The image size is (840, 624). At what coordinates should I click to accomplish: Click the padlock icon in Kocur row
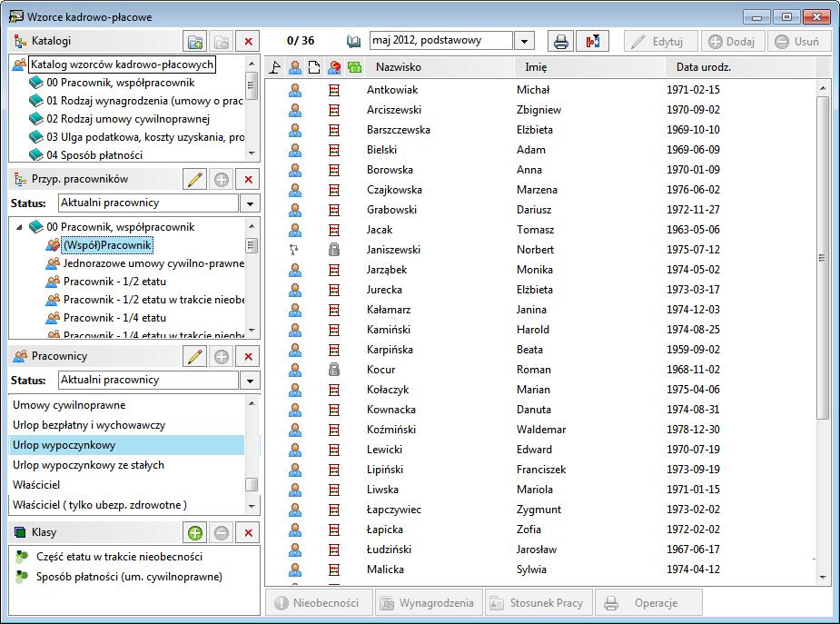click(x=334, y=370)
